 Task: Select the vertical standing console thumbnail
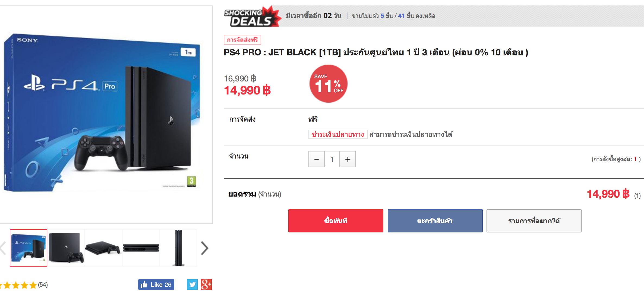click(x=178, y=248)
